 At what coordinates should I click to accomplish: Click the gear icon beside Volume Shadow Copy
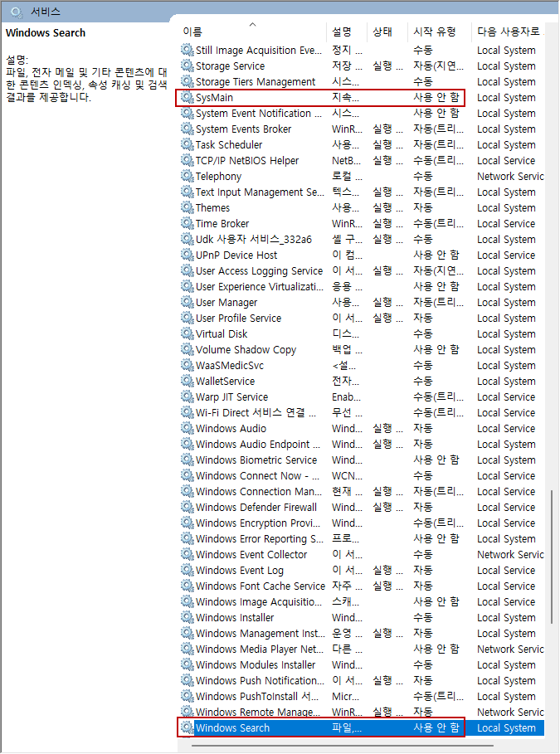187,349
